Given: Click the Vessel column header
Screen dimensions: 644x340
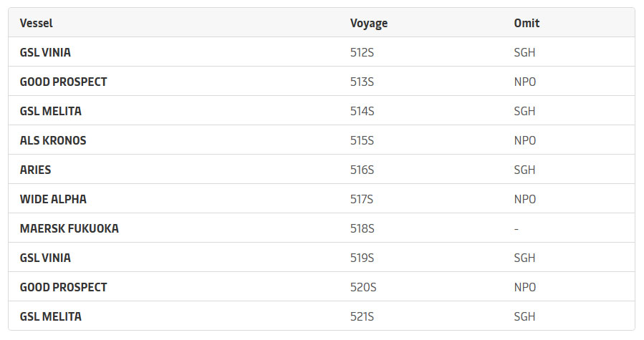Looking at the screenshot, I should (x=37, y=23).
